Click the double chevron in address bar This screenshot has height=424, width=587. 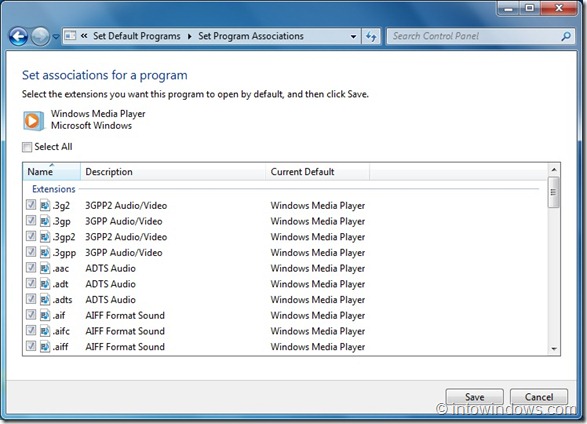pos(84,36)
